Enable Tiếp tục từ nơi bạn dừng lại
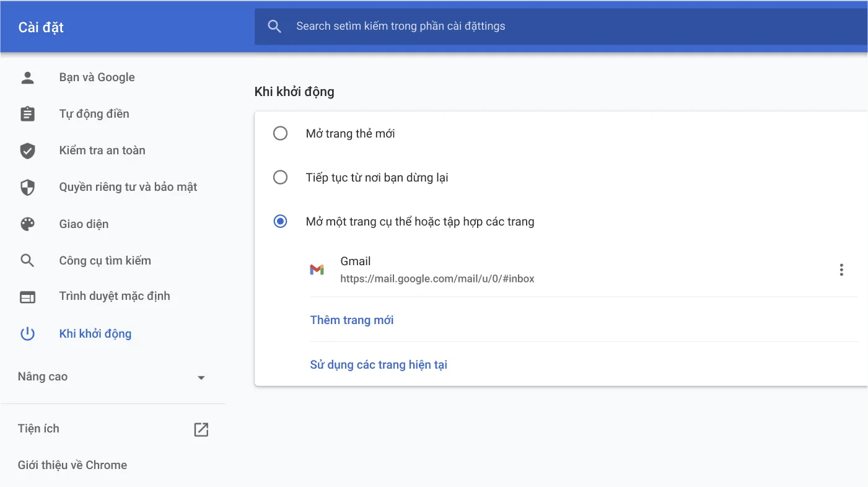 (280, 177)
